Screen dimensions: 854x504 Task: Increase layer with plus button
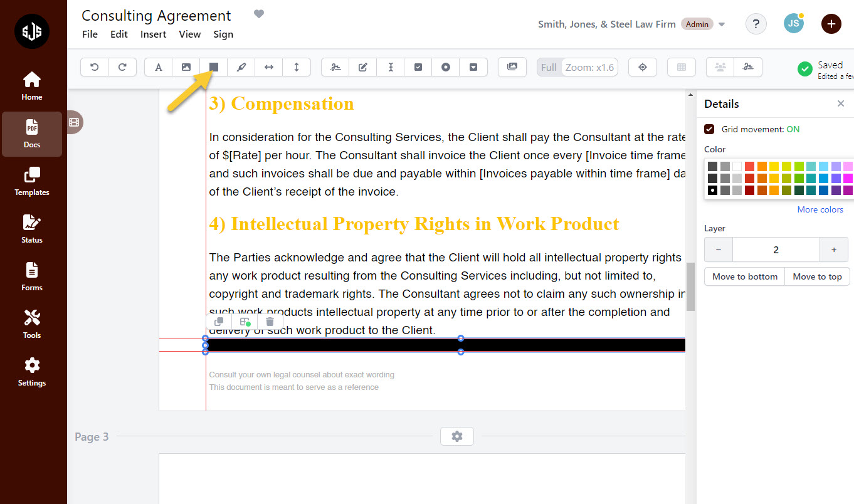pos(834,249)
